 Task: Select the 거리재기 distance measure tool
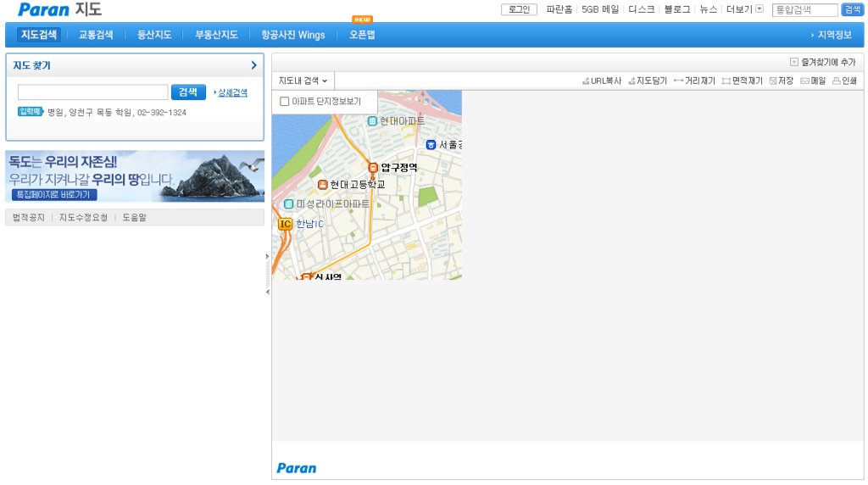pyautogui.click(x=694, y=81)
